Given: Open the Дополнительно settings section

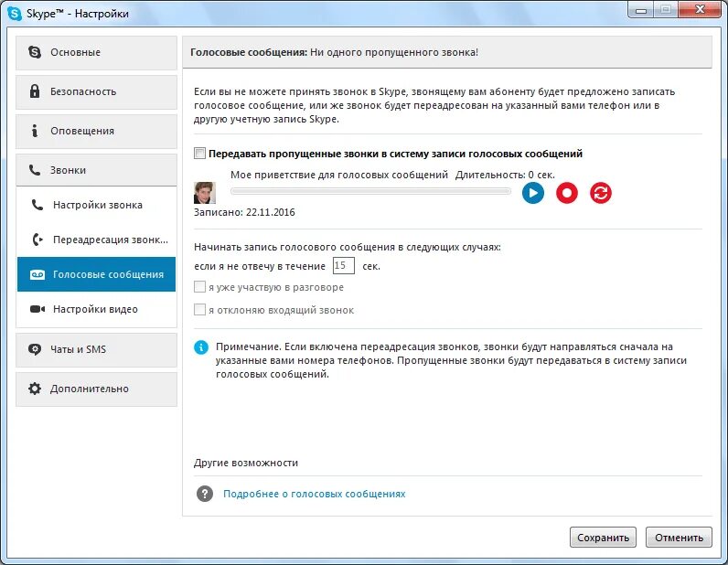Looking at the screenshot, I should pyautogui.click(x=97, y=389).
